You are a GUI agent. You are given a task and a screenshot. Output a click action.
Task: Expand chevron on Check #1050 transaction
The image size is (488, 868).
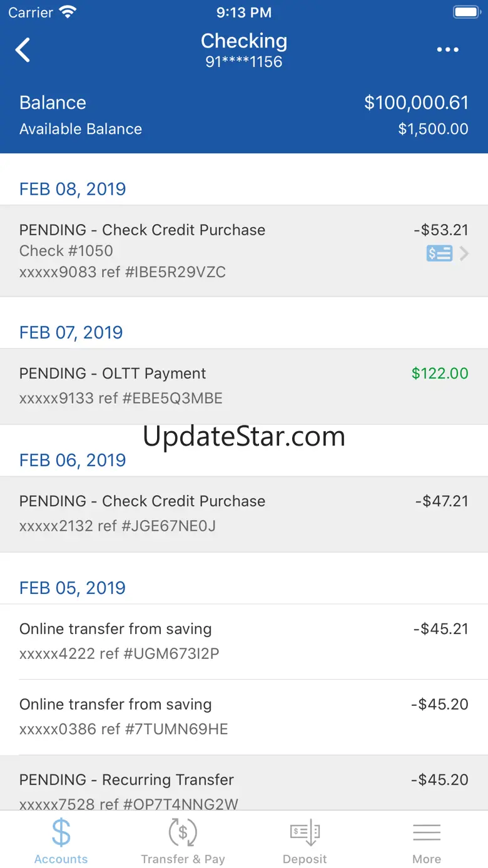tap(464, 253)
